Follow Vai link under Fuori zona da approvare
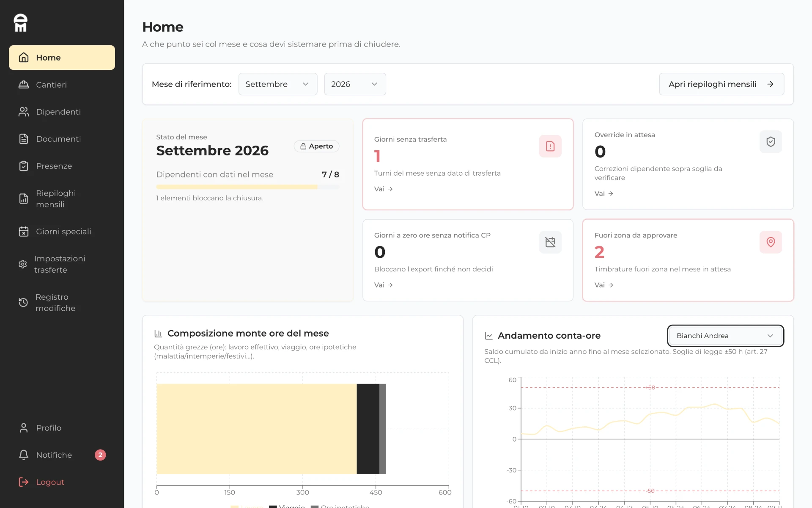Screen dimensions: 812x508 click(604, 285)
